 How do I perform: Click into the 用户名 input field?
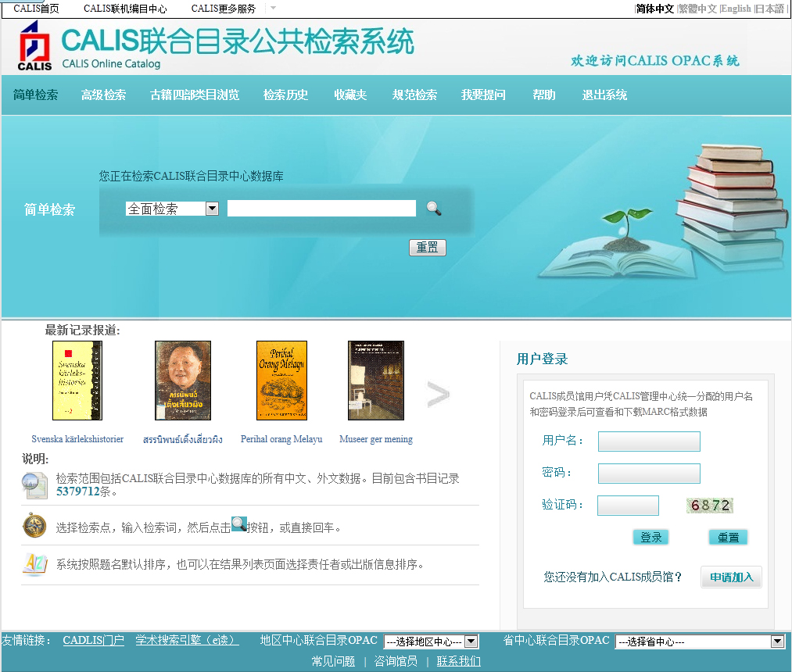649,441
